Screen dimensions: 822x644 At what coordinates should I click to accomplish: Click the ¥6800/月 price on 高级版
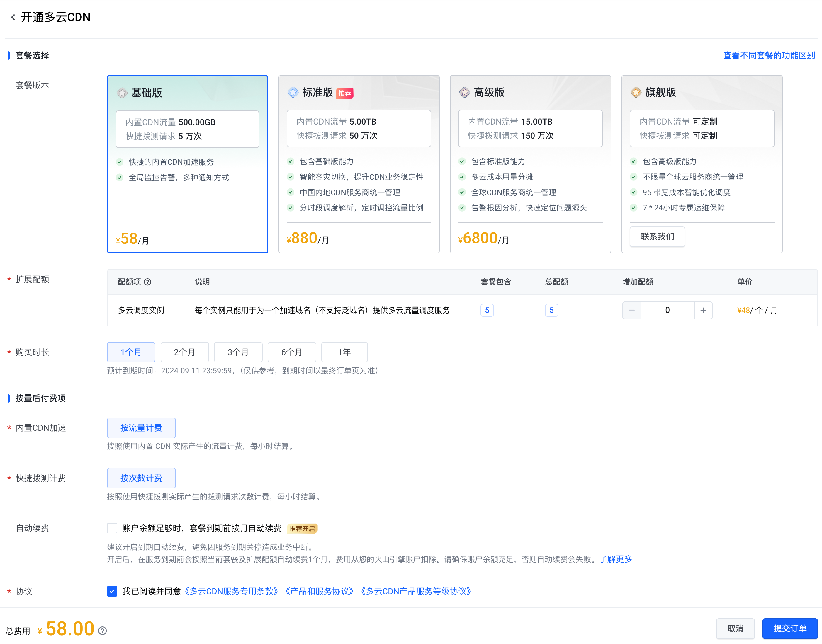click(484, 238)
